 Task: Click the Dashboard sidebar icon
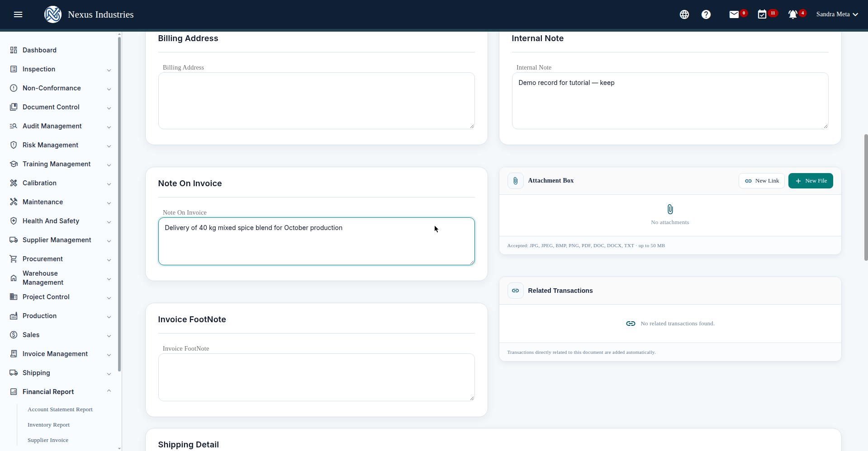point(14,50)
